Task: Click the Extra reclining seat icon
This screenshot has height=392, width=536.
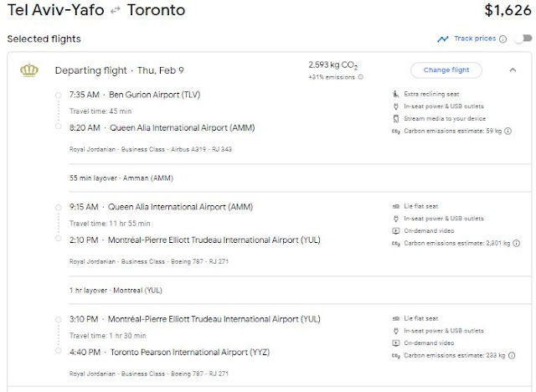Action: coord(395,94)
